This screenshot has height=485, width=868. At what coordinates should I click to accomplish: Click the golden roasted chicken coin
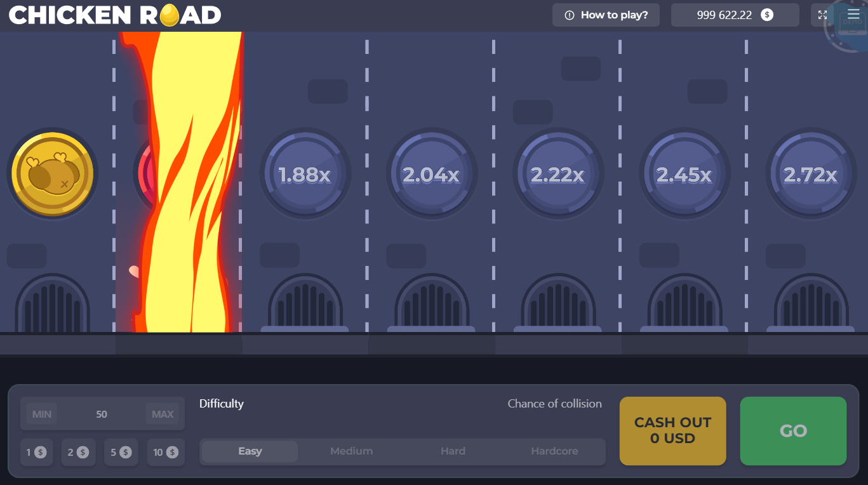53,173
